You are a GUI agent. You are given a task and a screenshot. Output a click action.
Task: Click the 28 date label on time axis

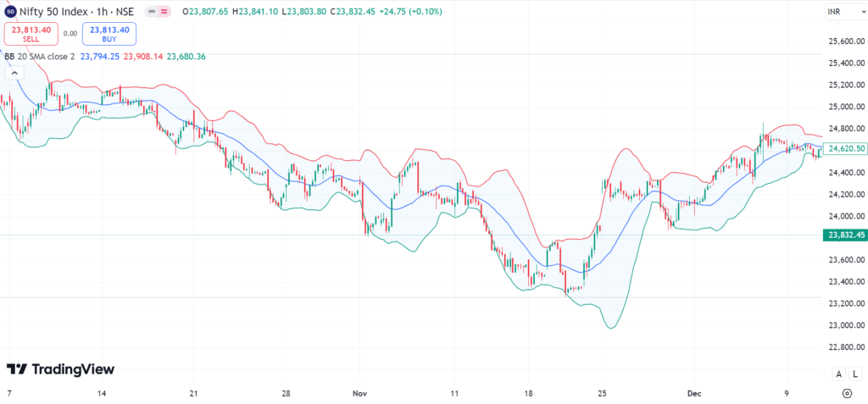point(286,394)
